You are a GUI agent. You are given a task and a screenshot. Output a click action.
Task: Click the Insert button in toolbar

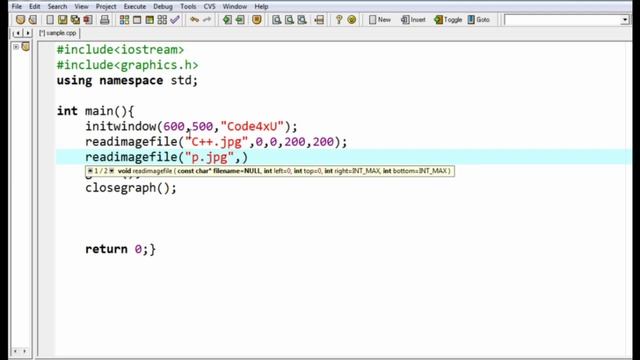(x=413, y=20)
